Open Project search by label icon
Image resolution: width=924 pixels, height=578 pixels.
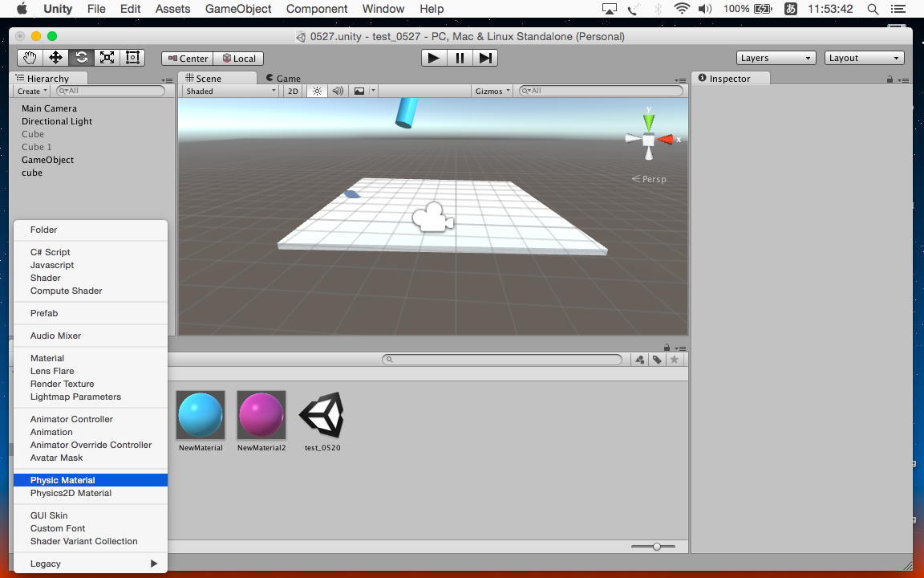657,359
